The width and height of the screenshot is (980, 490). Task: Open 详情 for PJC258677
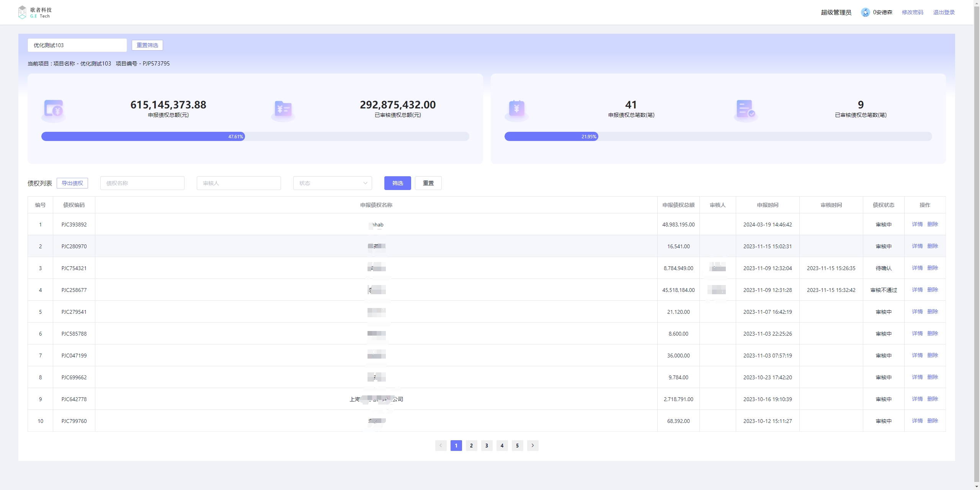point(917,290)
